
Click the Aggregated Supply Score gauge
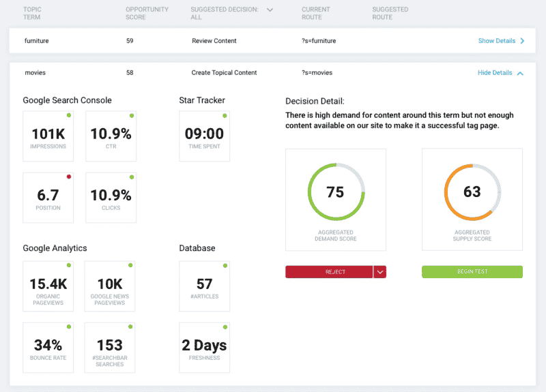pyautogui.click(x=472, y=192)
